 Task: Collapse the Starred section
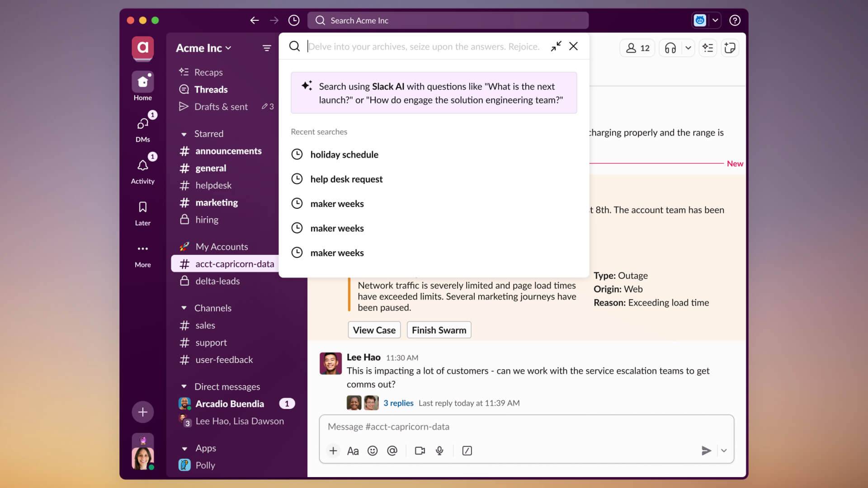(x=184, y=134)
